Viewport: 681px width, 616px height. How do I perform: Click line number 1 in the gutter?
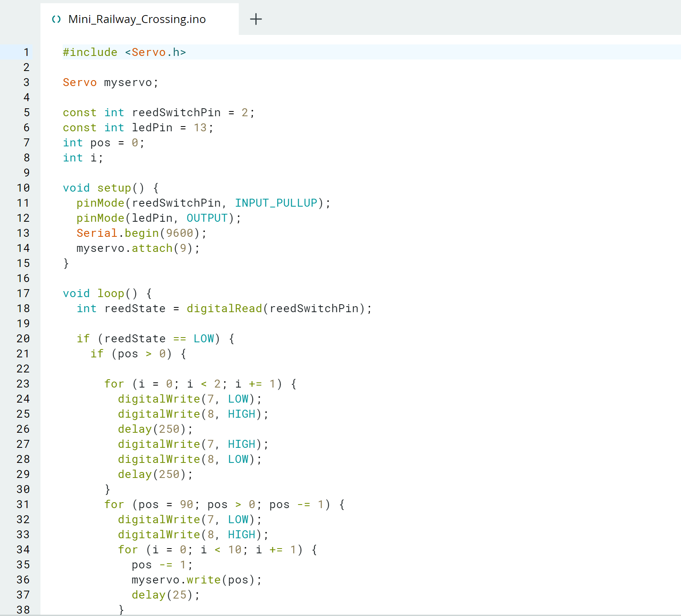tap(27, 52)
